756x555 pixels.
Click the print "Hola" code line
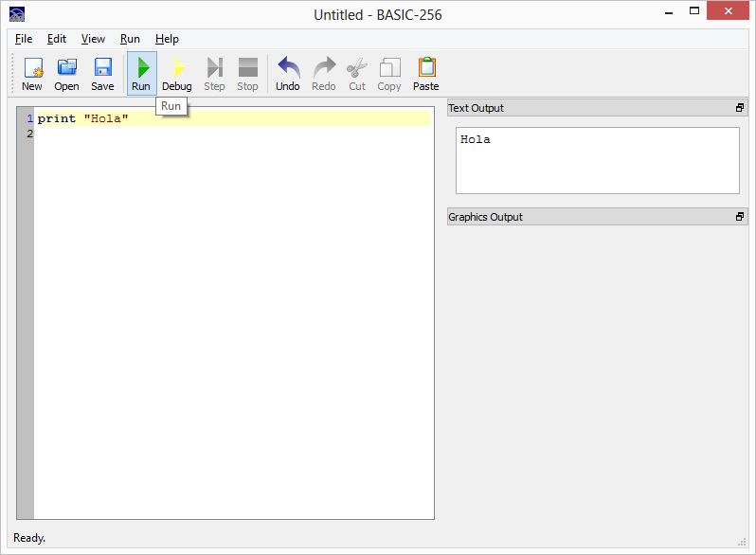tap(232, 118)
